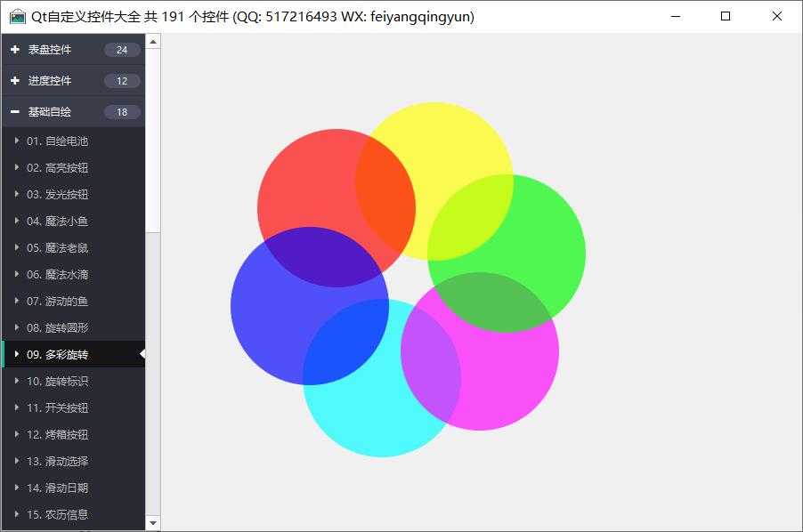This screenshot has width=803, height=532.
Task: Click arrow icon beside 10. 旋转标识
Action: pyautogui.click(x=16, y=381)
